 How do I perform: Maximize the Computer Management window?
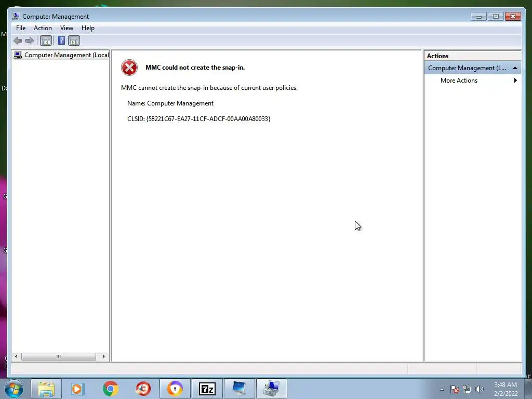496,16
